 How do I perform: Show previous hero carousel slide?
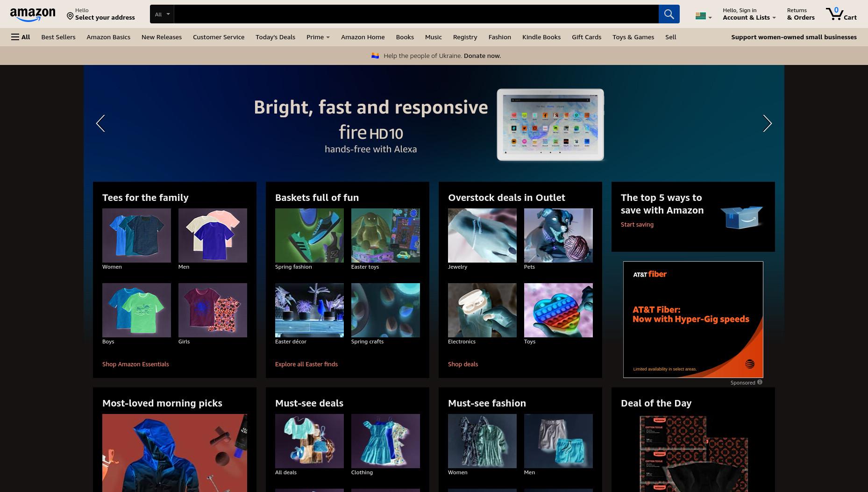click(100, 123)
